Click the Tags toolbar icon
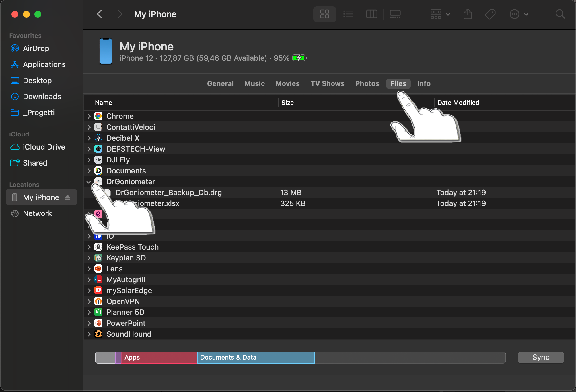The height and width of the screenshot is (392, 576). point(490,14)
